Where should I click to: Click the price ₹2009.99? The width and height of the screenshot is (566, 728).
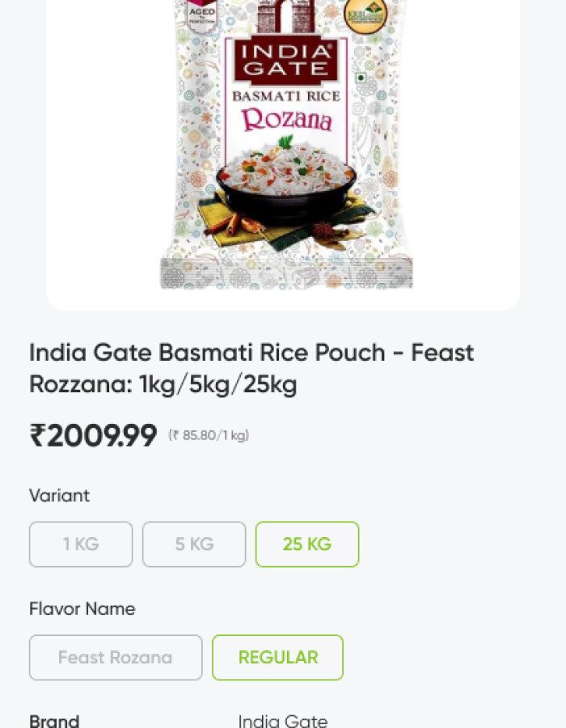click(x=93, y=435)
